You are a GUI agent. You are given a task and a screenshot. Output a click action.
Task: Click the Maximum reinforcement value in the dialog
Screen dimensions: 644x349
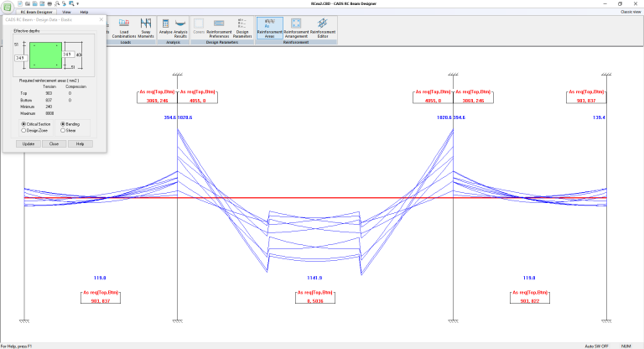[49, 113]
